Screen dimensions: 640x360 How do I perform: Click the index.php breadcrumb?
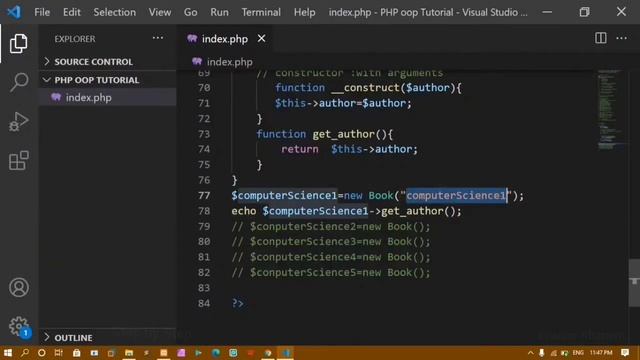pyautogui.click(x=230, y=62)
